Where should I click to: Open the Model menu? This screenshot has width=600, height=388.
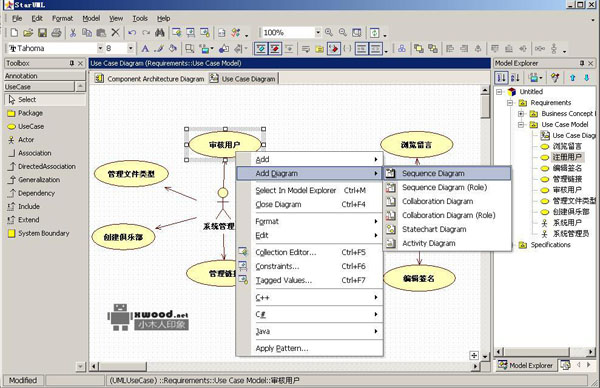[91, 18]
